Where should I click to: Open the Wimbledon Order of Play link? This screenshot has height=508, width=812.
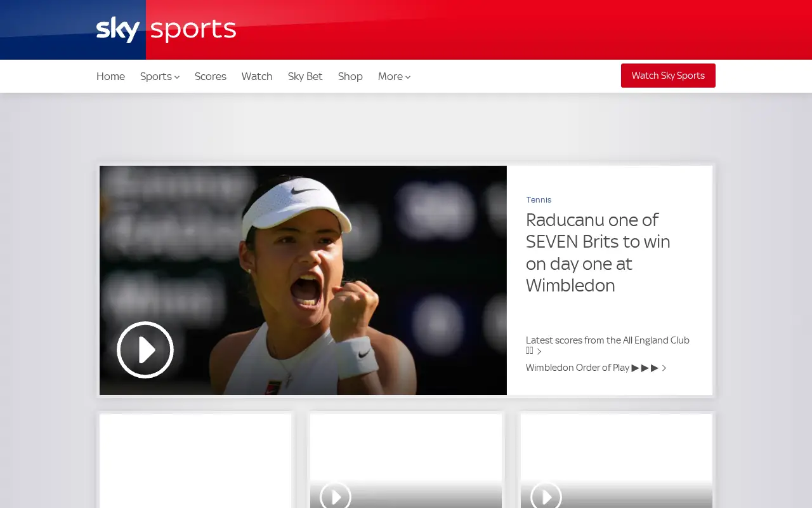pos(596,368)
